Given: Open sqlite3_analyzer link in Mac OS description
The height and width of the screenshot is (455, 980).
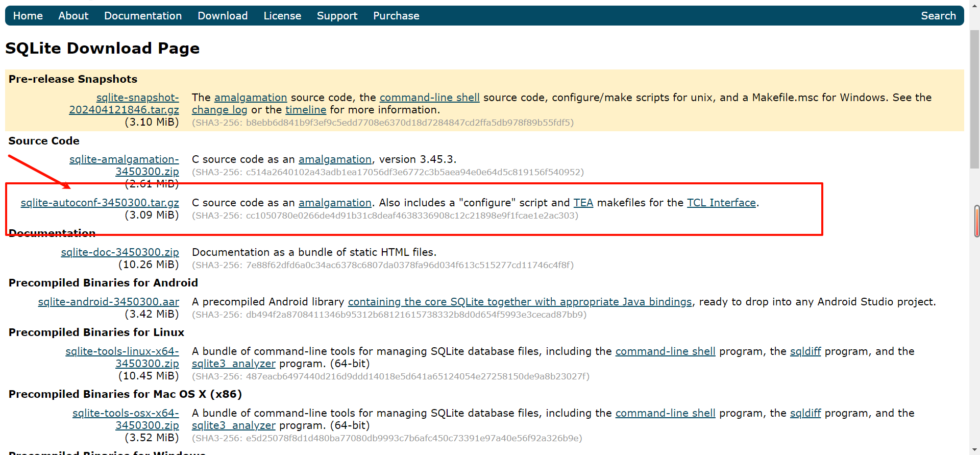Looking at the screenshot, I should 234,425.
